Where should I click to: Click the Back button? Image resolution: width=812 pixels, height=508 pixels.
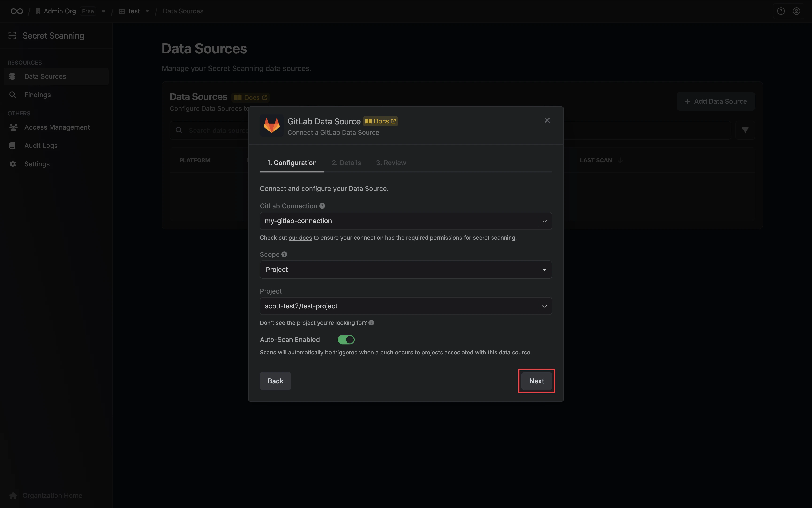point(275,381)
